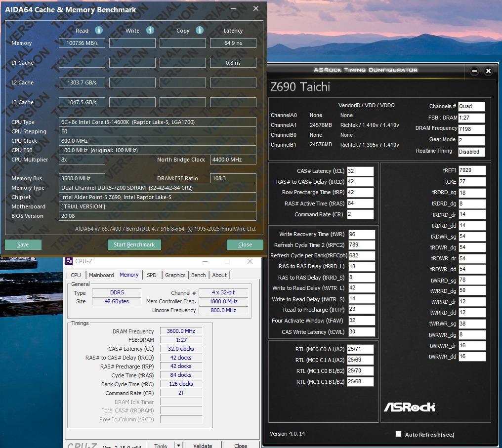
Task: Switch to the SPD tab
Action: click(x=152, y=275)
